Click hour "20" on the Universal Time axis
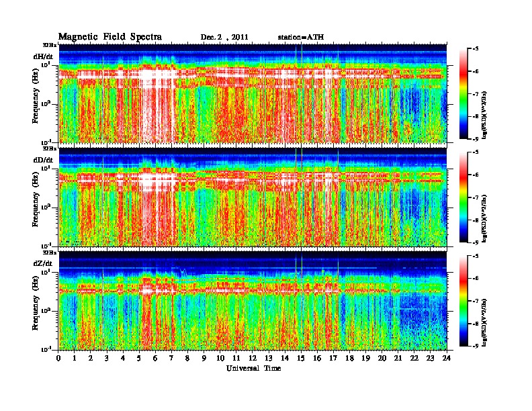This screenshot has width=532, height=411. (x=382, y=358)
